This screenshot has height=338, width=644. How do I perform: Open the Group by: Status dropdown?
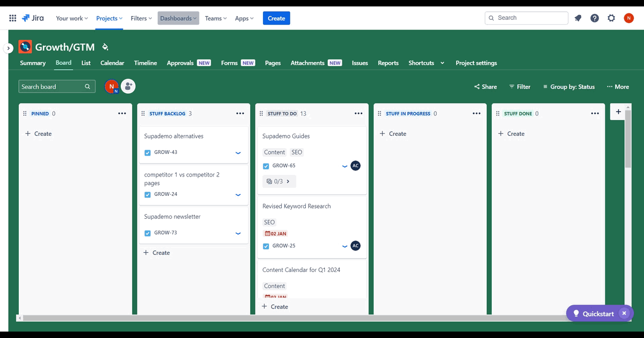tap(569, 86)
